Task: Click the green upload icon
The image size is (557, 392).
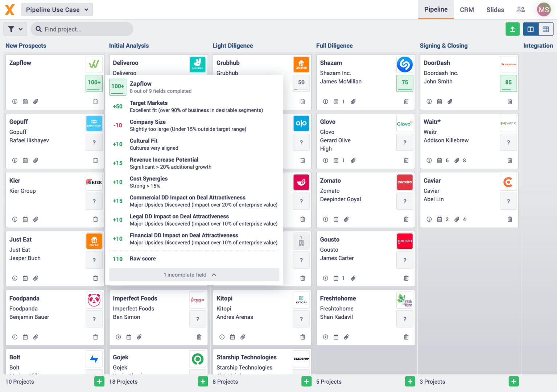Action: (512, 29)
